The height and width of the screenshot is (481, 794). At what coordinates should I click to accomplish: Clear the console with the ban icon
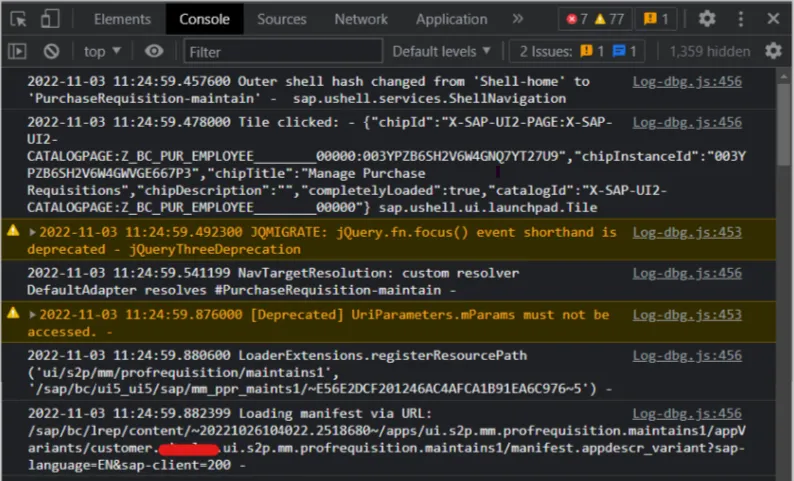pos(51,51)
